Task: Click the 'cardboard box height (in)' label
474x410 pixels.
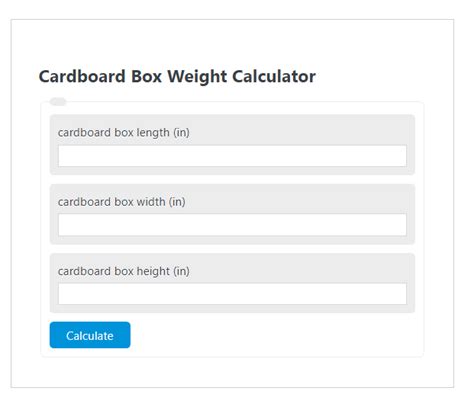Action: 124,271
